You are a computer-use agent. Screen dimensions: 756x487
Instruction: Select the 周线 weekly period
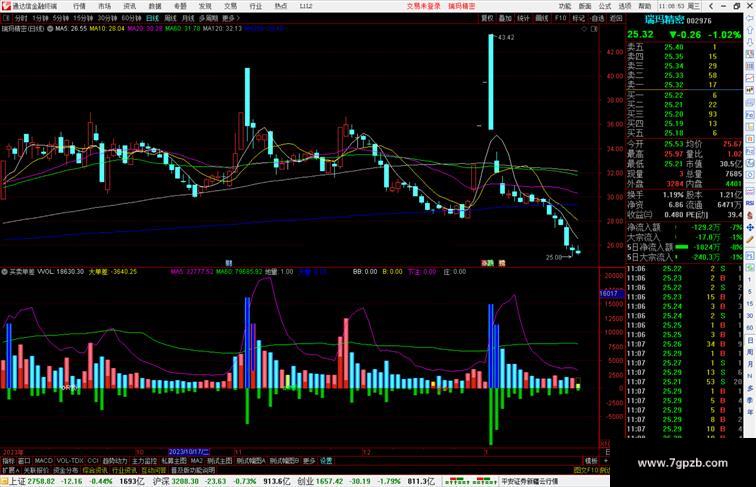[x=171, y=18]
